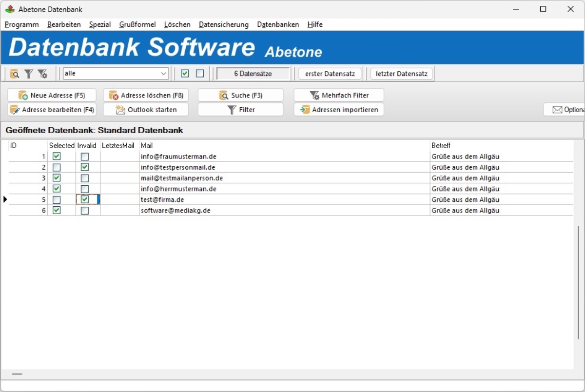This screenshot has height=392, width=585.
Task: Open the Grußformel menu
Action: click(x=137, y=24)
